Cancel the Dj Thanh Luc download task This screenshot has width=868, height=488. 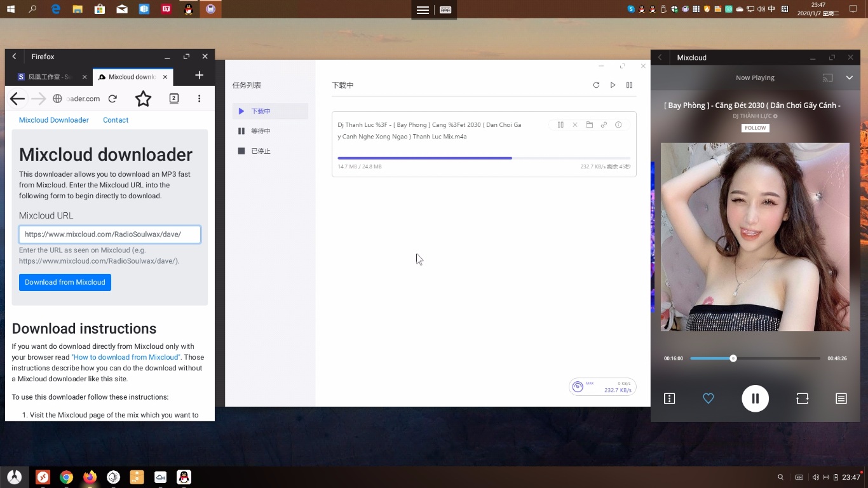pos(575,125)
